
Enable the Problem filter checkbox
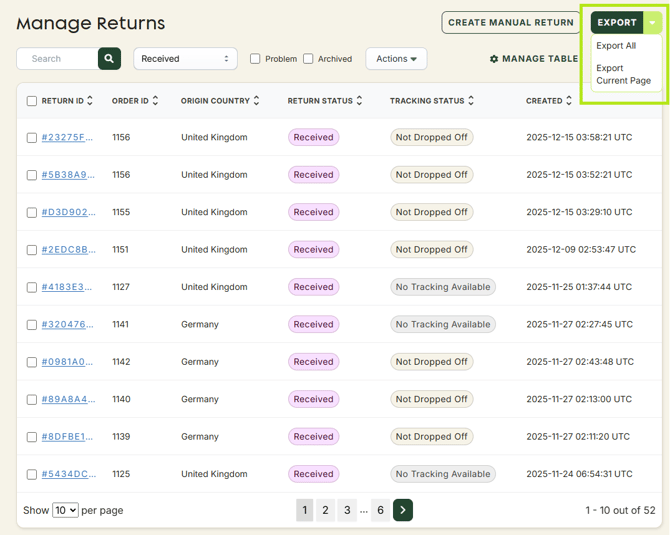(255, 59)
